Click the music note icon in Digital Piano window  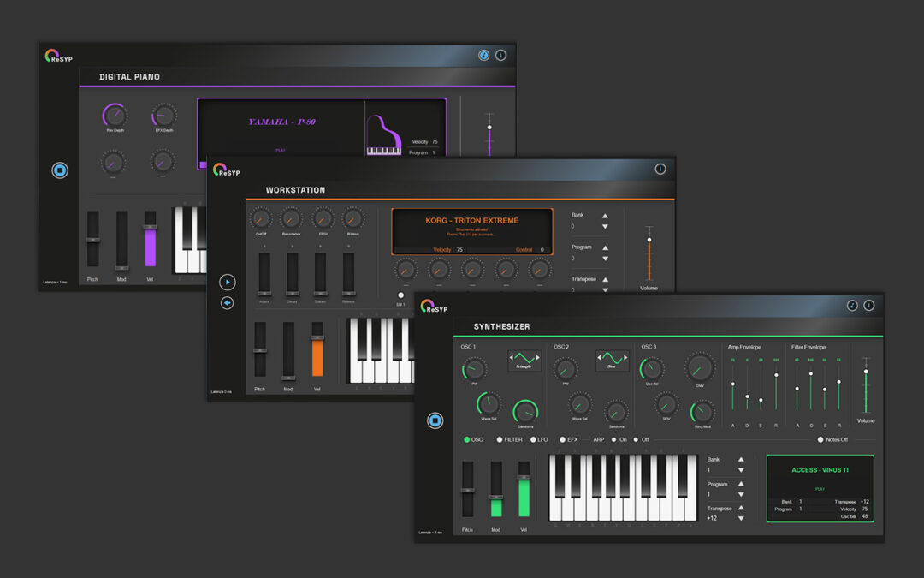(x=483, y=56)
